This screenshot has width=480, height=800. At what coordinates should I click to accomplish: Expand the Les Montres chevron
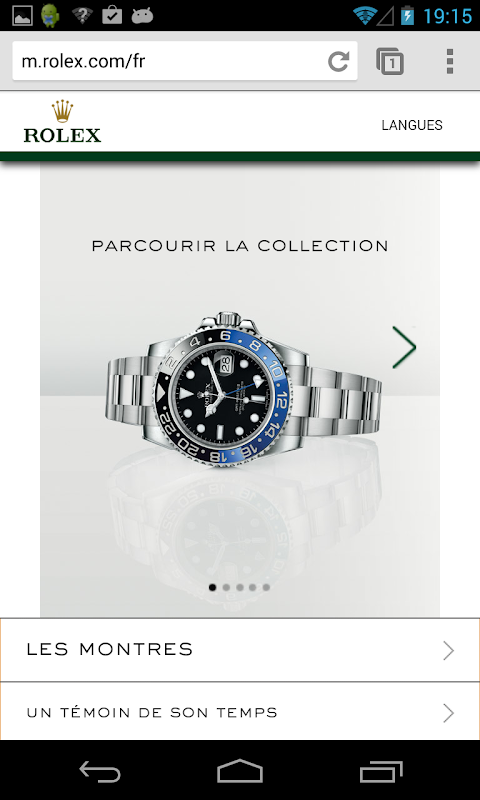[448, 651]
